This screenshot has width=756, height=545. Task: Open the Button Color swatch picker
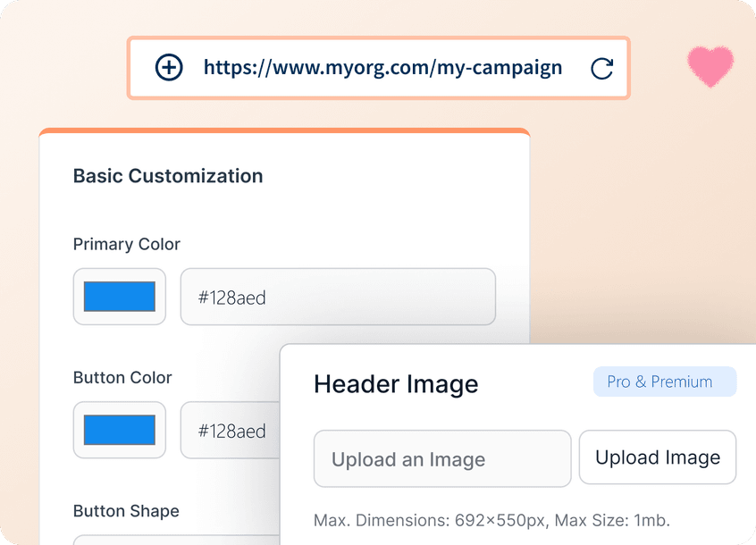click(120, 430)
